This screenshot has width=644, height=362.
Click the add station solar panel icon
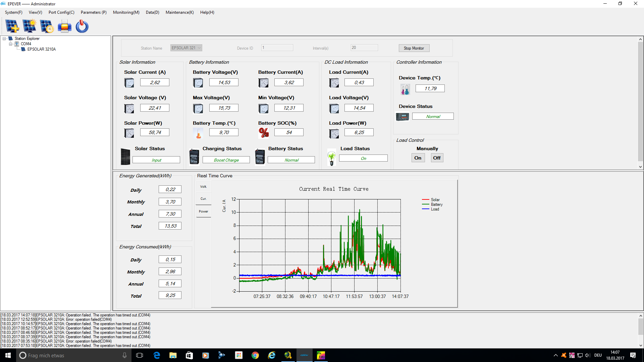(x=12, y=26)
